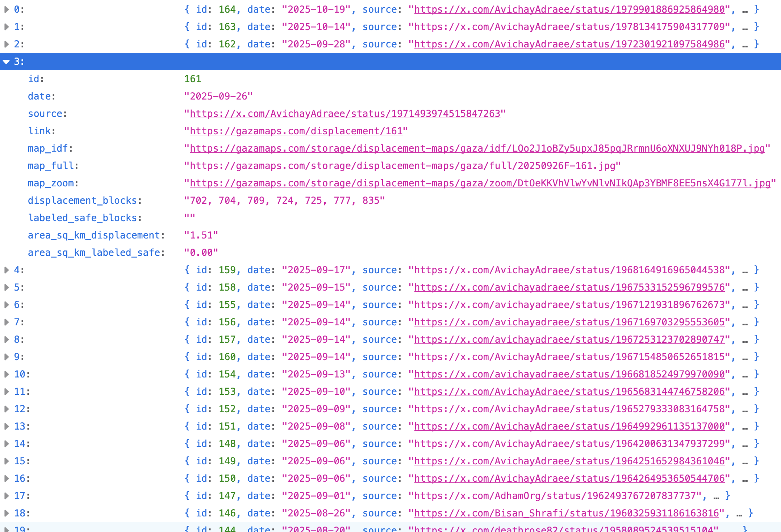
Task: Select the area_sq_km_displacement value 1.51
Action: 201,235
